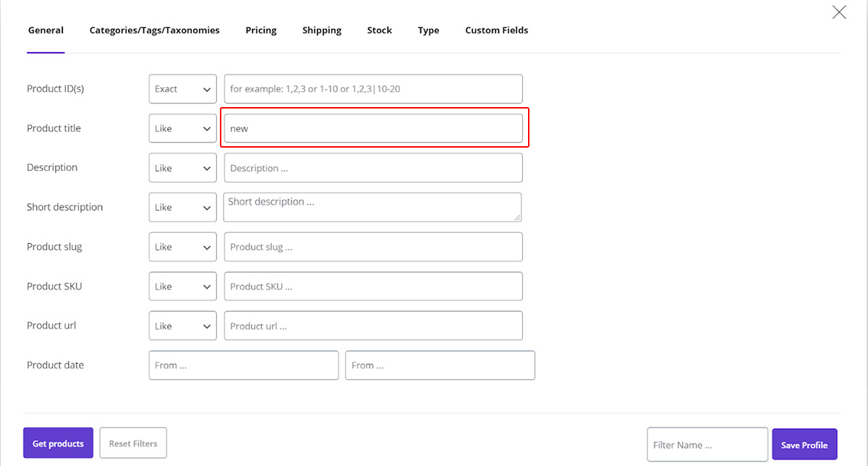Viewport: 868px width, 466px height.
Task: Click the first Product date From field
Action: pos(244,365)
